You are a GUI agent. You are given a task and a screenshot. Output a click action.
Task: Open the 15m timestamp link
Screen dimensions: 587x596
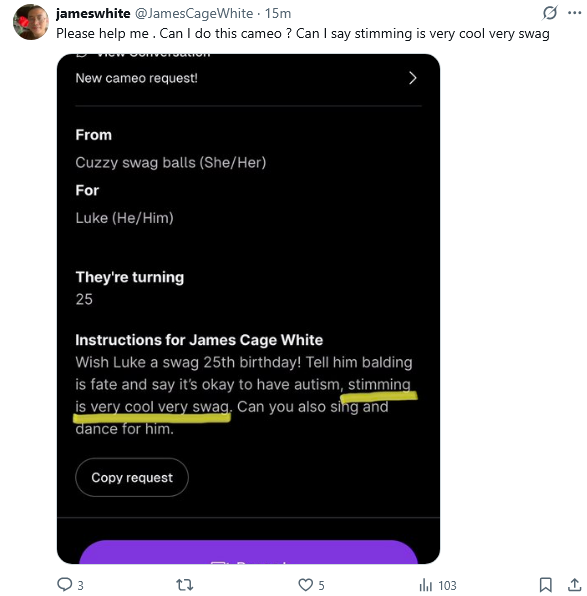tap(278, 14)
